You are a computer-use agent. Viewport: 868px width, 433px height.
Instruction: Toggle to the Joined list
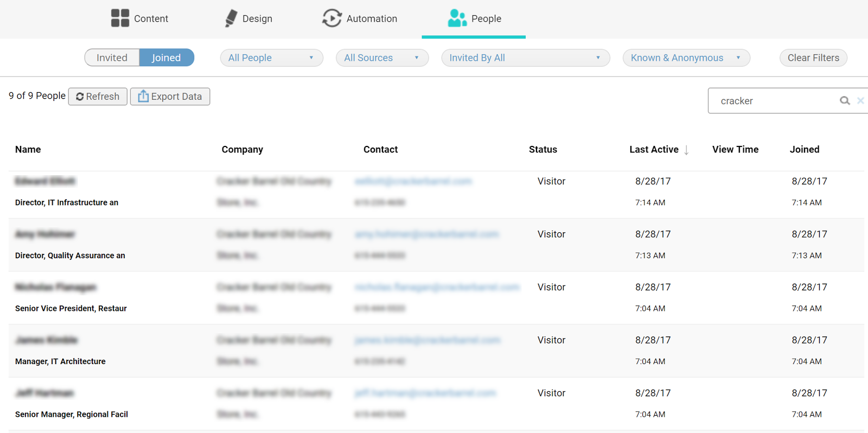coord(167,58)
